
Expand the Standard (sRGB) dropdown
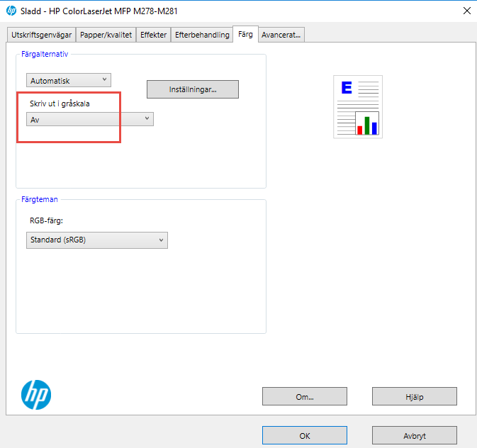(97, 240)
